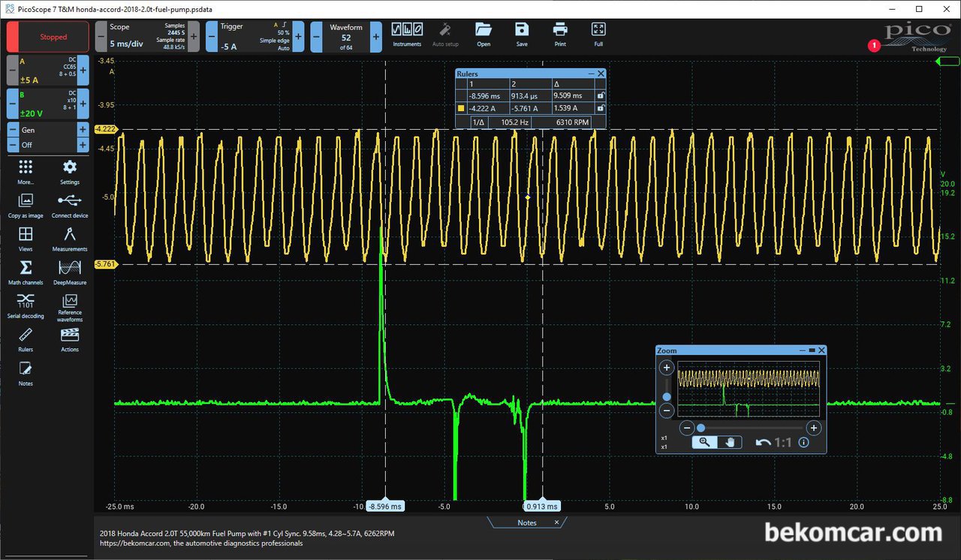Viewport: 961px width, 560px height.
Task: Open the Notes tool in sidebar
Action: pos(26,373)
